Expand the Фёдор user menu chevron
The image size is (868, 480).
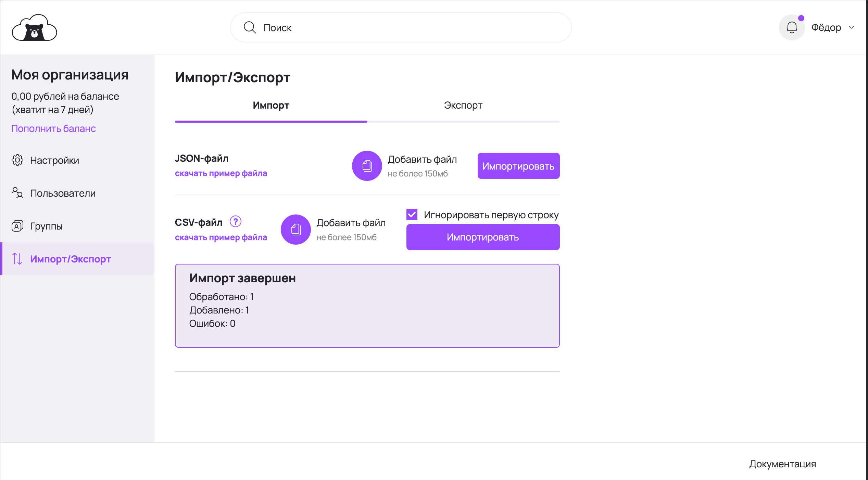coord(852,27)
